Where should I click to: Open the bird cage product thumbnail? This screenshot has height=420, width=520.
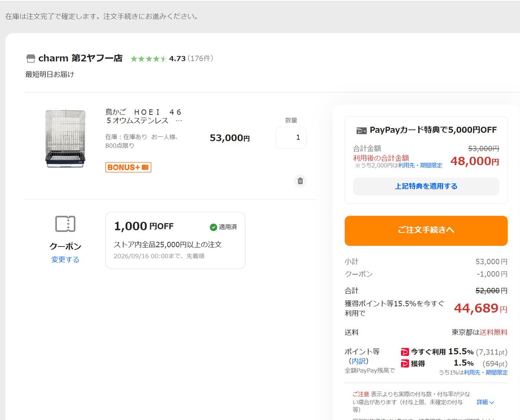pyautogui.click(x=65, y=138)
